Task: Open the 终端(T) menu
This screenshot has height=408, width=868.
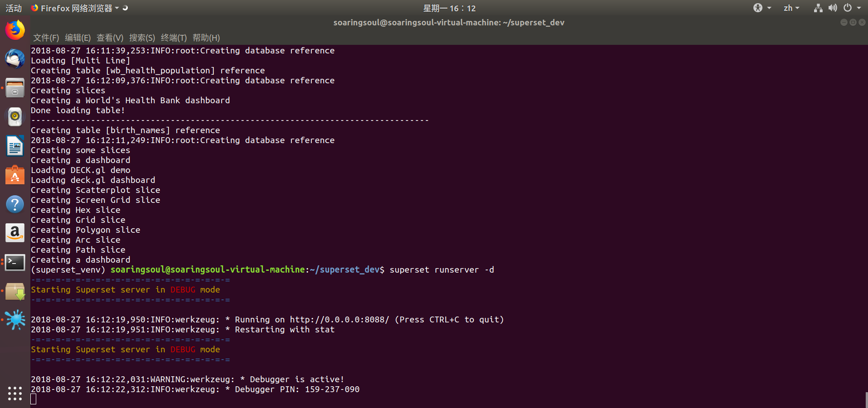Action: coord(174,38)
